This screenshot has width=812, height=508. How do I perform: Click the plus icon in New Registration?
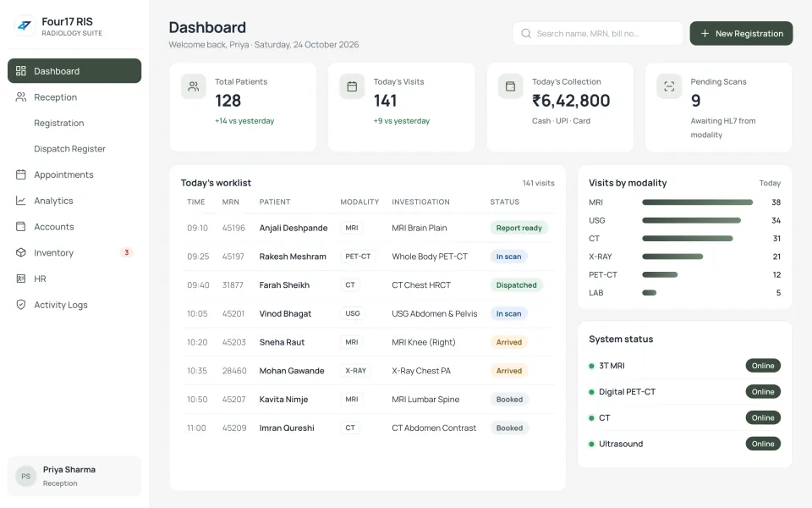tap(705, 34)
